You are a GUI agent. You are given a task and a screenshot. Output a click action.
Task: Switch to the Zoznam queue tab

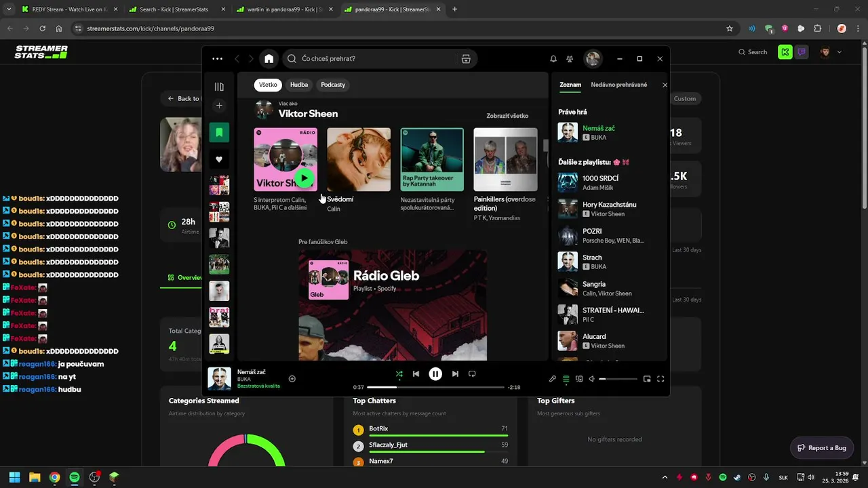[570, 85]
